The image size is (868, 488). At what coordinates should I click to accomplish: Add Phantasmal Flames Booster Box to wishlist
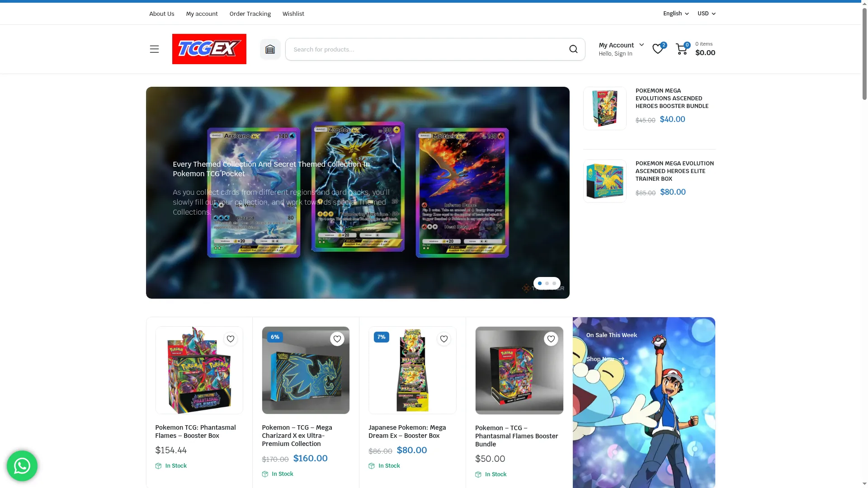tap(231, 339)
